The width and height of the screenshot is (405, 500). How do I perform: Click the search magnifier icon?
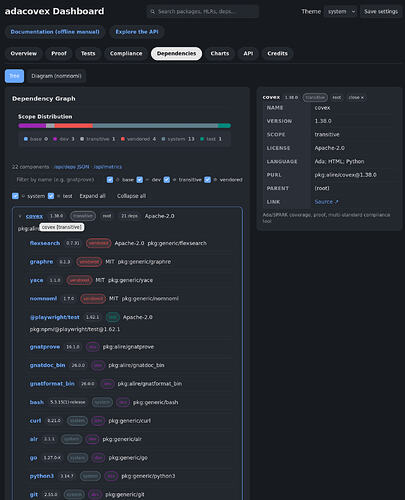(152, 12)
